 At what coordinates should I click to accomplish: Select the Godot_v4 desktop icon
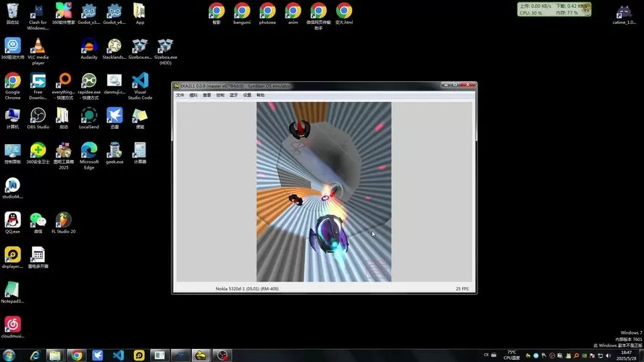(x=114, y=14)
